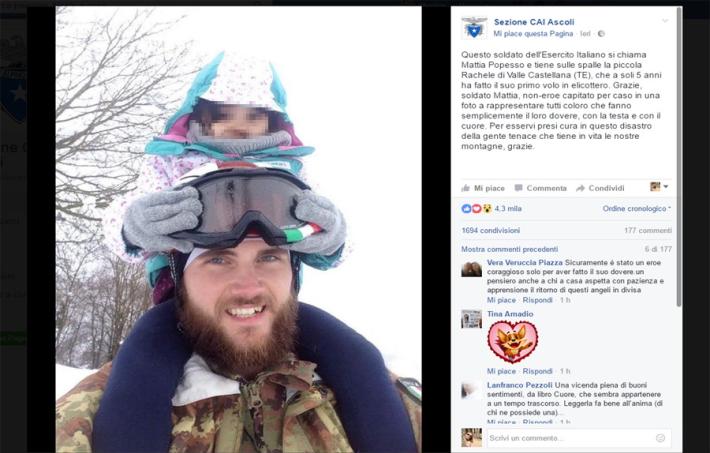Screen dimensions: 710x453
Task: Click the Commenta speech bubble icon
Action: tap(518, 188)
